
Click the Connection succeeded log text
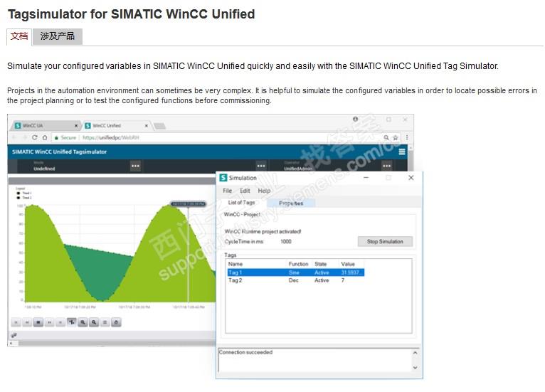click(x=245, y=352)
